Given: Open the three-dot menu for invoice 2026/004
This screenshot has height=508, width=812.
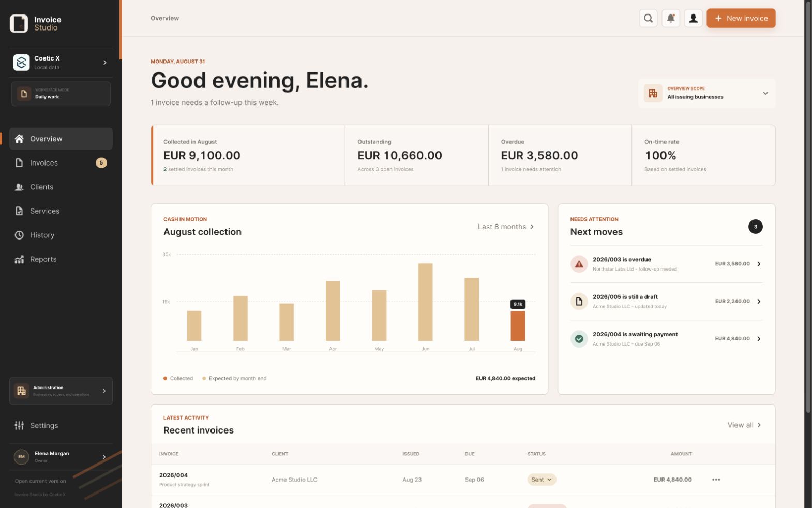Looking at the screenshot, I should 716,480.
